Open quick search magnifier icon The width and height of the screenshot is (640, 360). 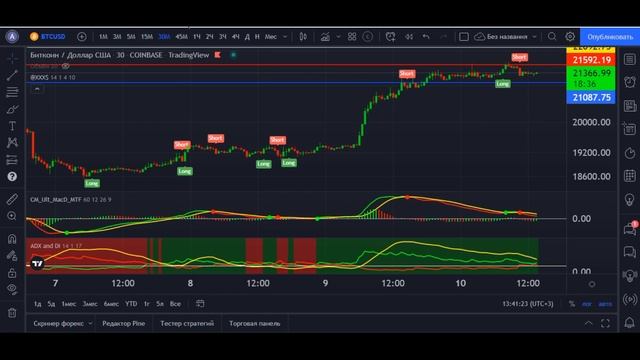(x=552, y=37)
